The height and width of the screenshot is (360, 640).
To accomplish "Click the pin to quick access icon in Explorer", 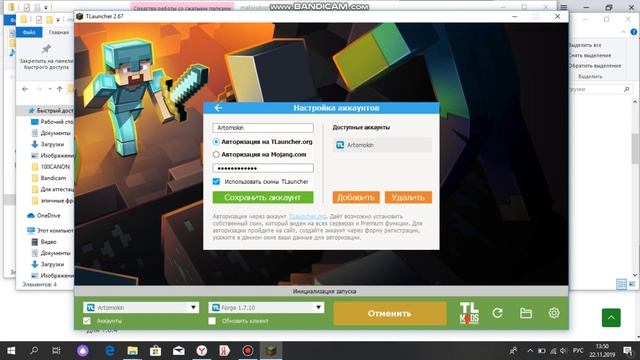I will [46, 49].
